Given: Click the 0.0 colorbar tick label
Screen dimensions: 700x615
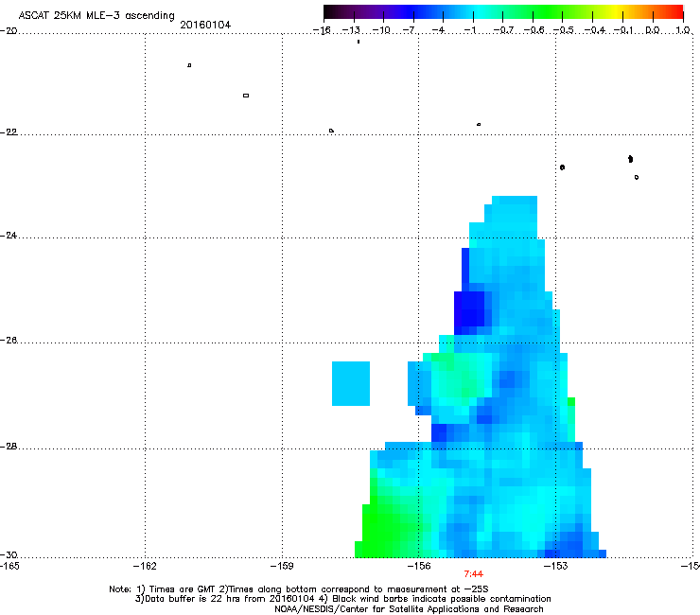Looking at the screenshot, I should click(x=653, y=30).
